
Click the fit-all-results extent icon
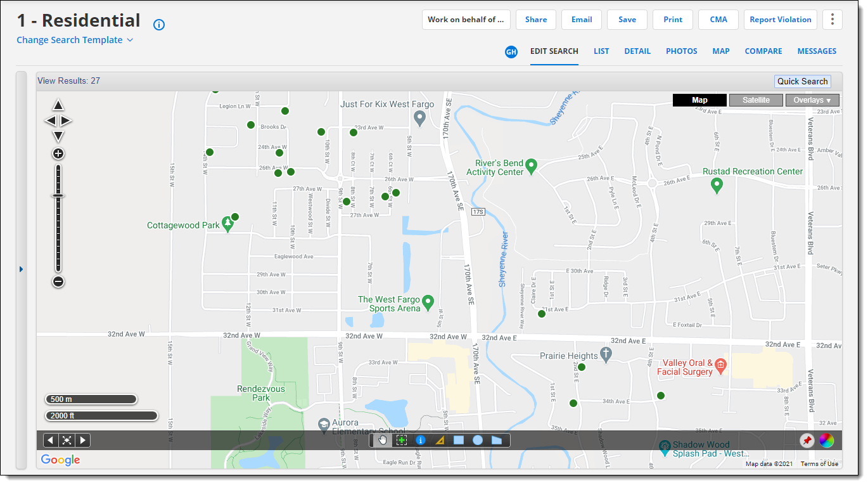67,440
